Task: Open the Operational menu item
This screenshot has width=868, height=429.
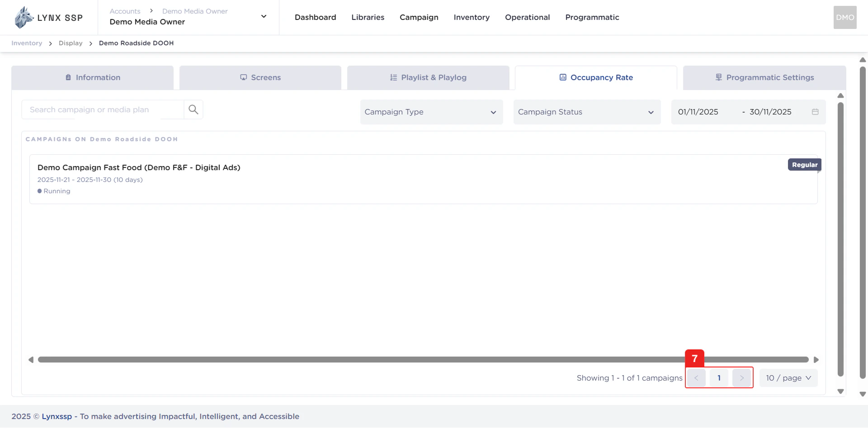Action: coord(527,17)
